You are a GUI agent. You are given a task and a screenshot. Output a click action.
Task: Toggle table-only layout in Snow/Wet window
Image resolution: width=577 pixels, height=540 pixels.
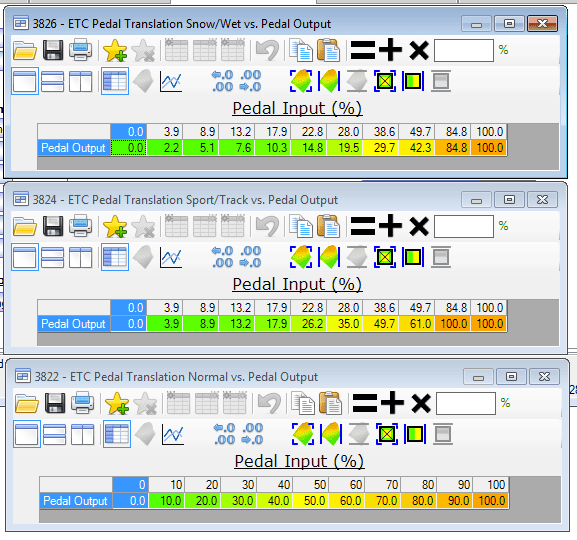[25, 81]
